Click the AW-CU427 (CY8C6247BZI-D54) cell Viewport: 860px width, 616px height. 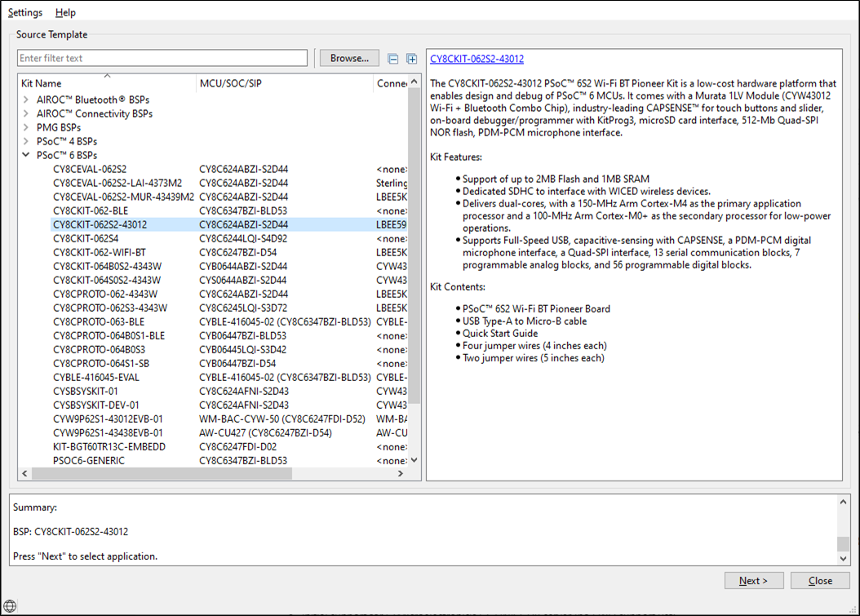[265, 432]
